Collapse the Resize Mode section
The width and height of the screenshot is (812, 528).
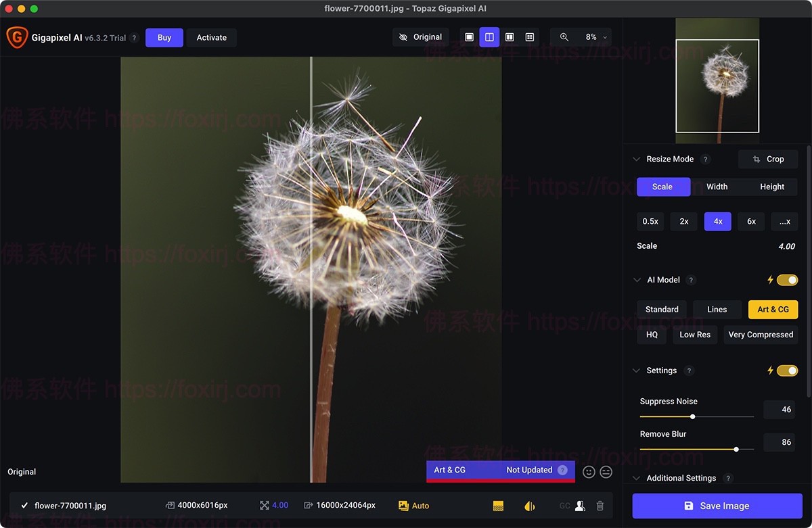(636, 160)
